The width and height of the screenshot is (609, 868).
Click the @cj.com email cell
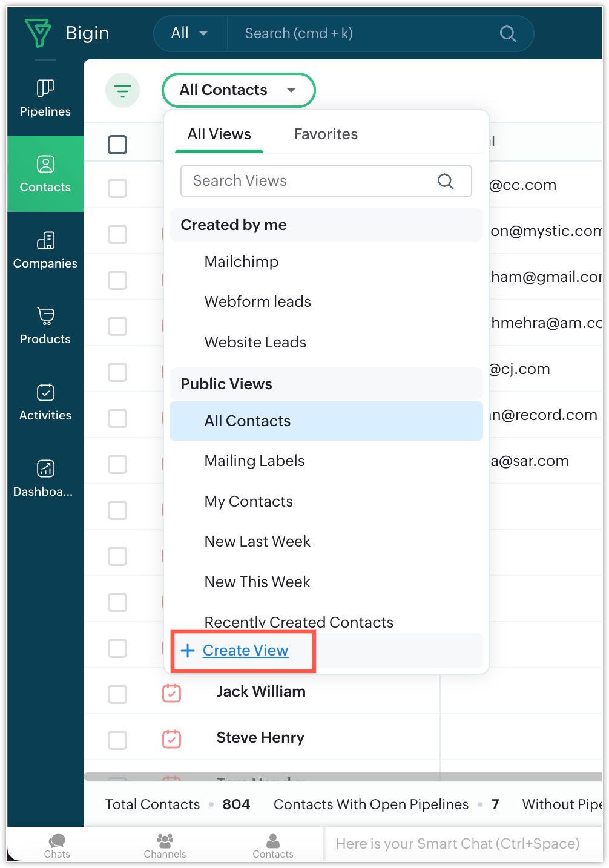pos(520,369)
